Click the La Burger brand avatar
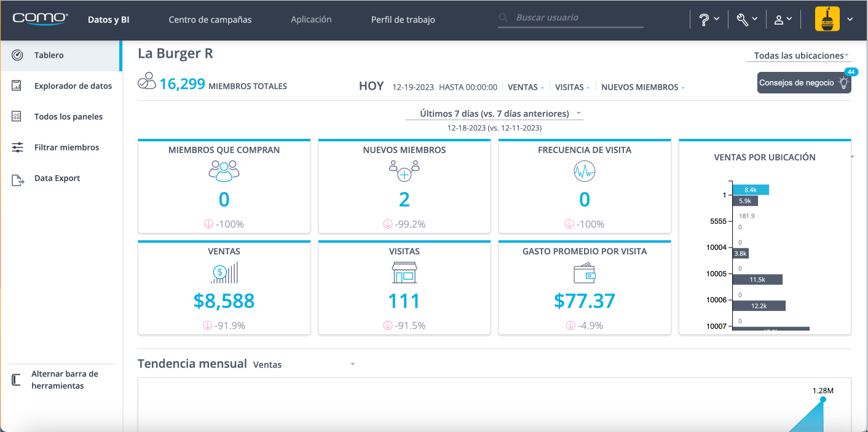 pyautogui.click(x=827, y=19)
